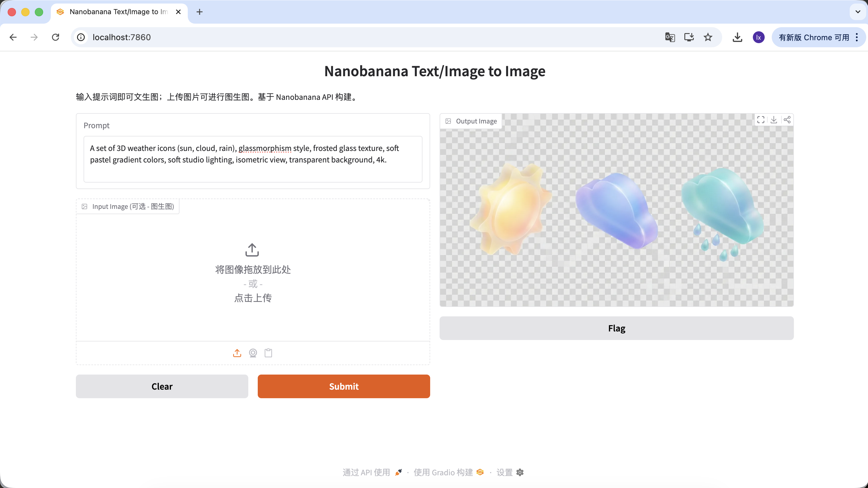
Task: Click inside the Prompt text box
Action: 253,159
